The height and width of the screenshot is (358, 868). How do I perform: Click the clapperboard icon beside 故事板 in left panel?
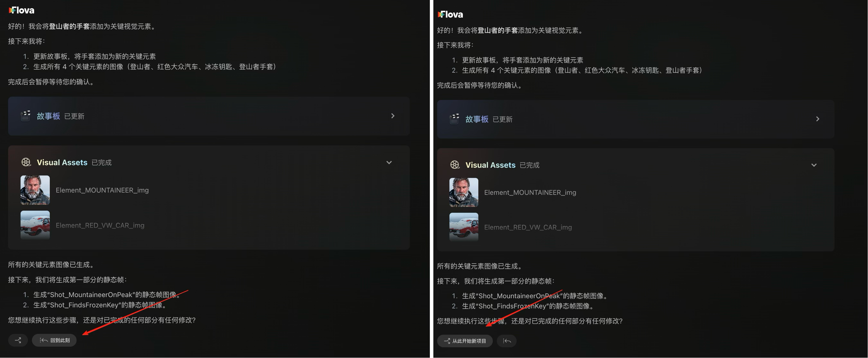coord(26,116)
